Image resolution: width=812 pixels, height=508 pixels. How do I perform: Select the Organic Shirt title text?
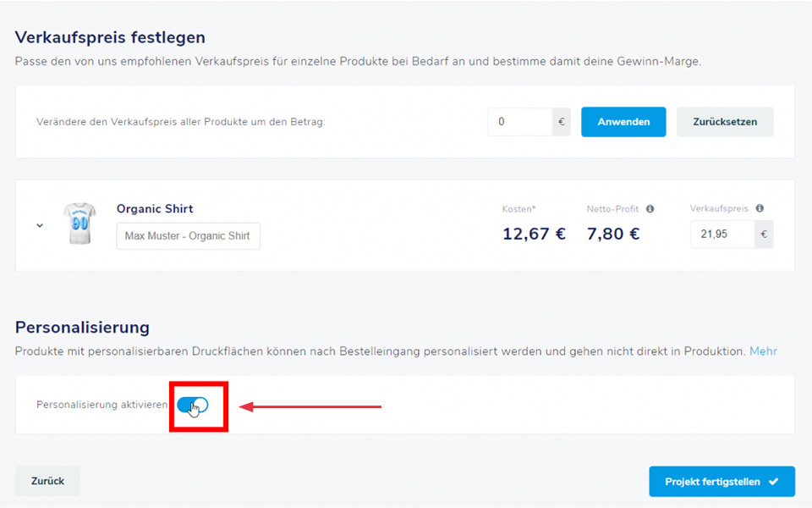pyautogui.click(x=154, y=208)
